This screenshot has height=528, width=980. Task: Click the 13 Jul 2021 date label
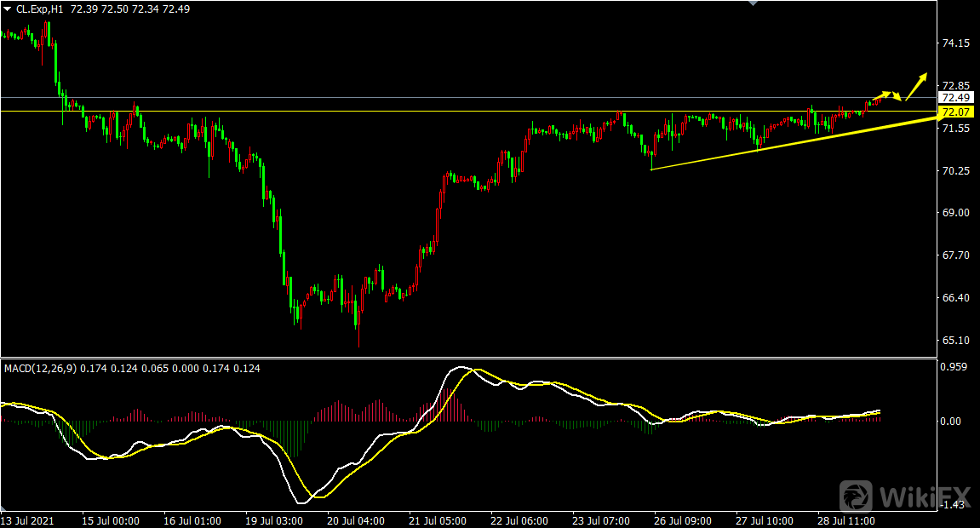26,520
